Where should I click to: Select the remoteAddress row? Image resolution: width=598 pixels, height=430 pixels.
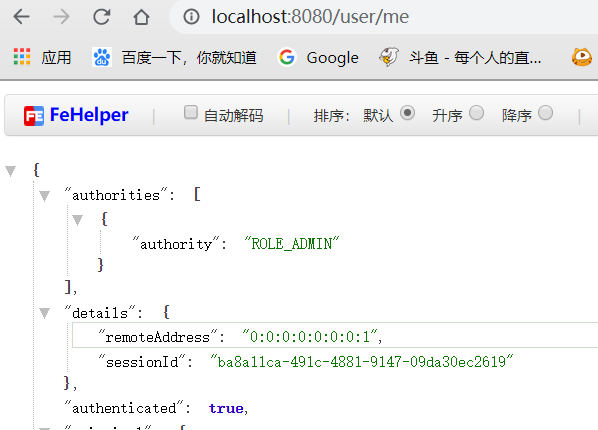pyautogui.click(x=335, y=335)
